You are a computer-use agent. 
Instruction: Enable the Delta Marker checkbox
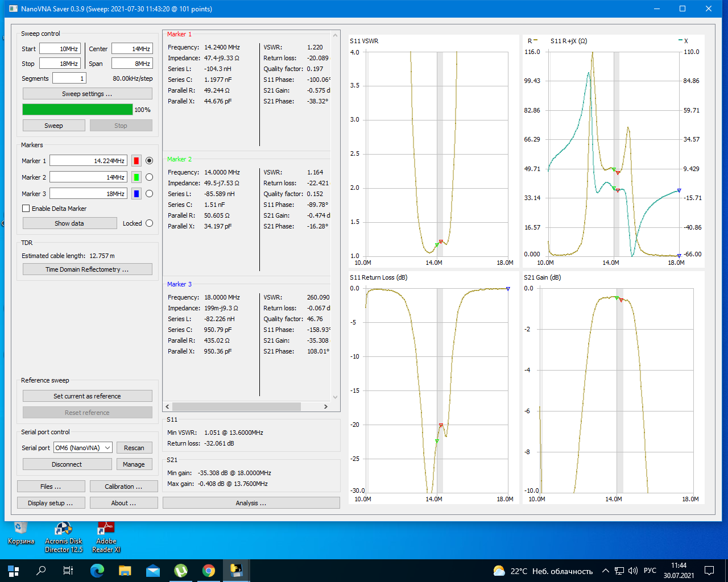click(x=26, y=209)
